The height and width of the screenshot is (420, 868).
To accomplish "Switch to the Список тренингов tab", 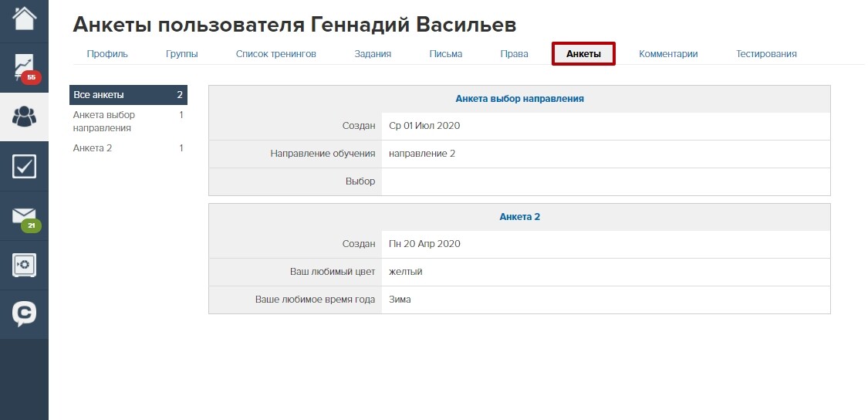I will (x=275, y=54).
